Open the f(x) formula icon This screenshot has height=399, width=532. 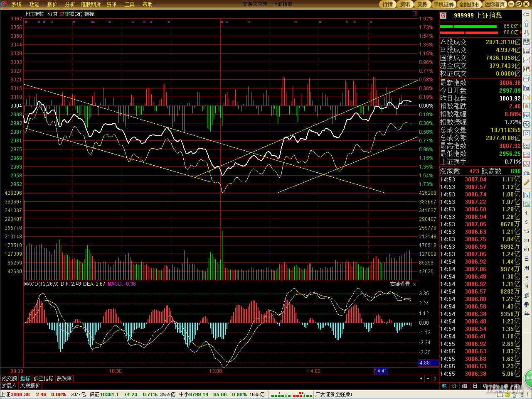pos(527,124)
